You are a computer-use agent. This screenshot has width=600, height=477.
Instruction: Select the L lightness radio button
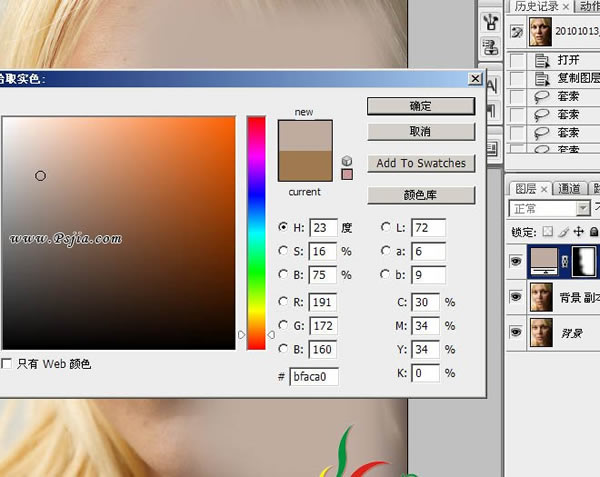click(x=385, y=227)
